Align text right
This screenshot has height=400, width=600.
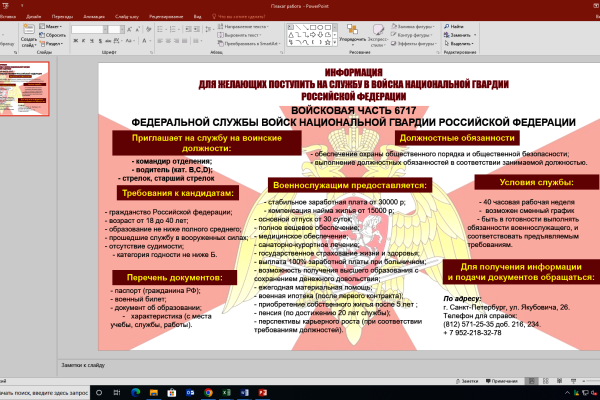[176, 41]
